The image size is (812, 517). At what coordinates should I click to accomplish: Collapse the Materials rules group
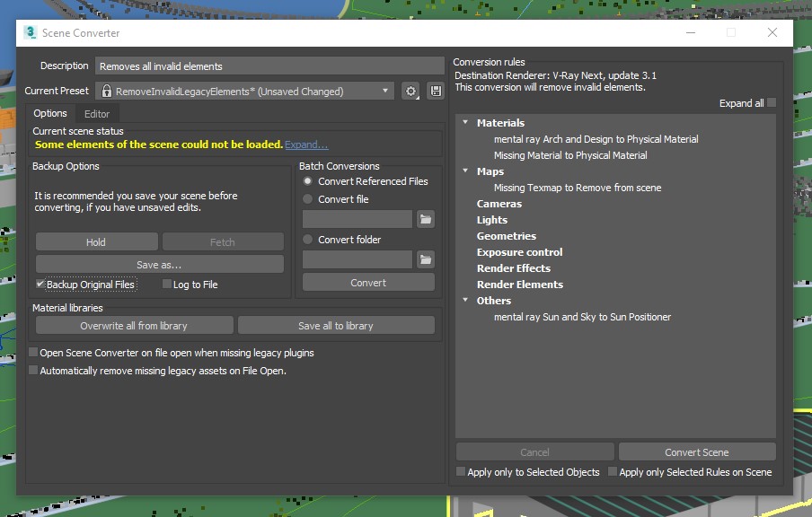pyautogui.click(x=465, y=122)
